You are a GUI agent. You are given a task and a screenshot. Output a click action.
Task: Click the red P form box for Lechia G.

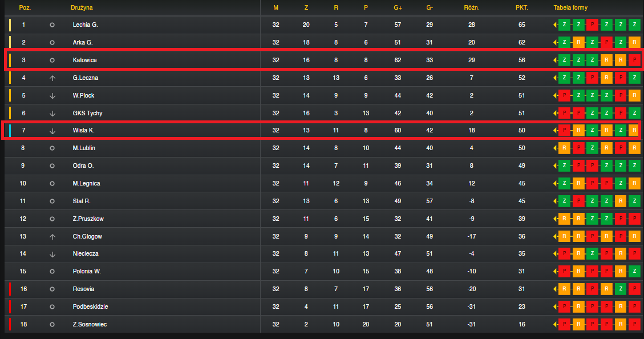coord(592,25)
